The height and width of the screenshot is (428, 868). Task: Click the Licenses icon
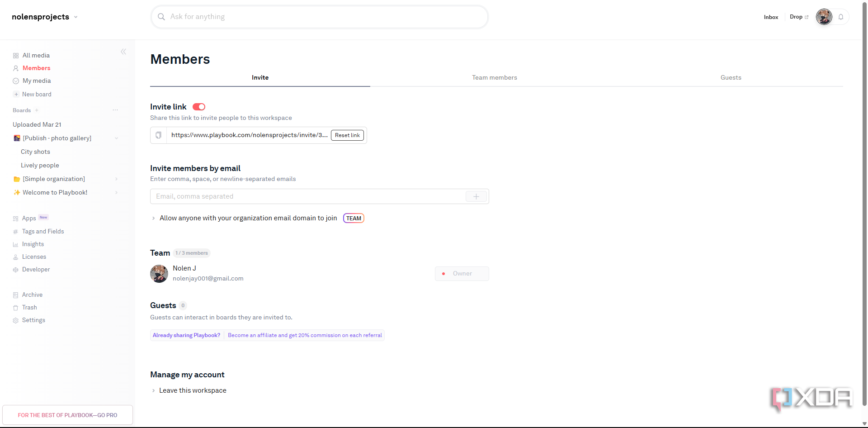(16, 257)
